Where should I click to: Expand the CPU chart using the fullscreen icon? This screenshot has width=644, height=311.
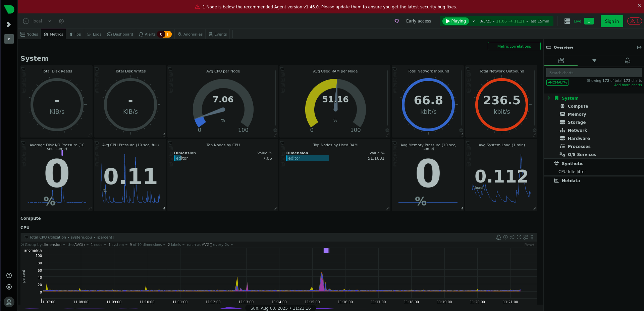tap(519, 237)
